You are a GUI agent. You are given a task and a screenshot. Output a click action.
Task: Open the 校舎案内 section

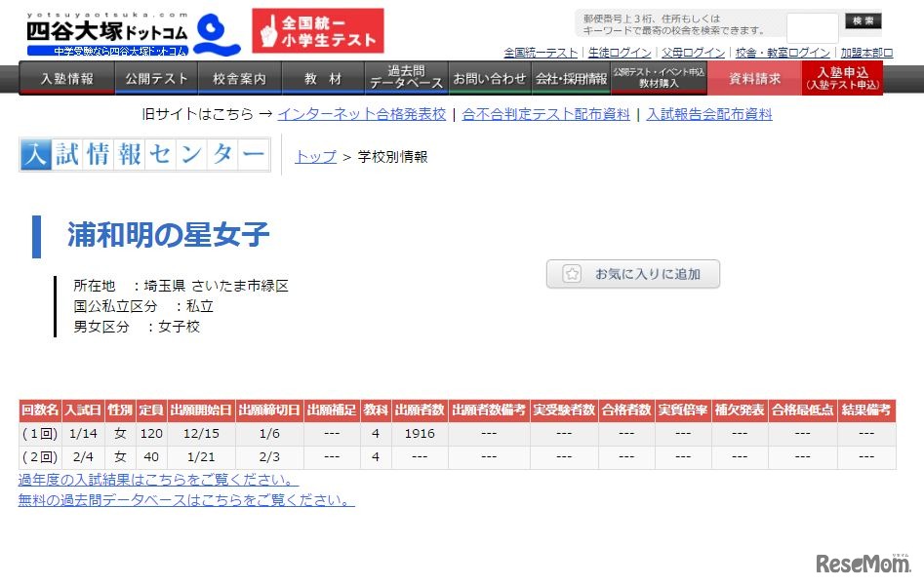click(x=239, y=78)
